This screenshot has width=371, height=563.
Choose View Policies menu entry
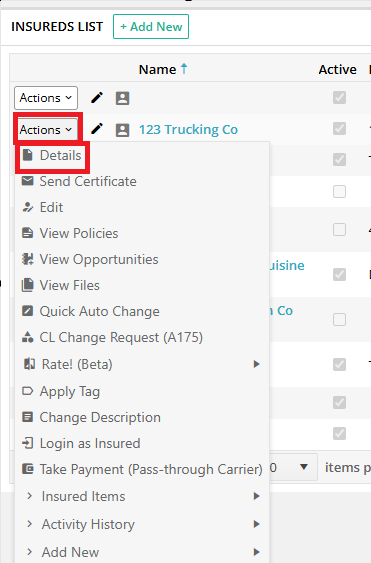point(79,233)
